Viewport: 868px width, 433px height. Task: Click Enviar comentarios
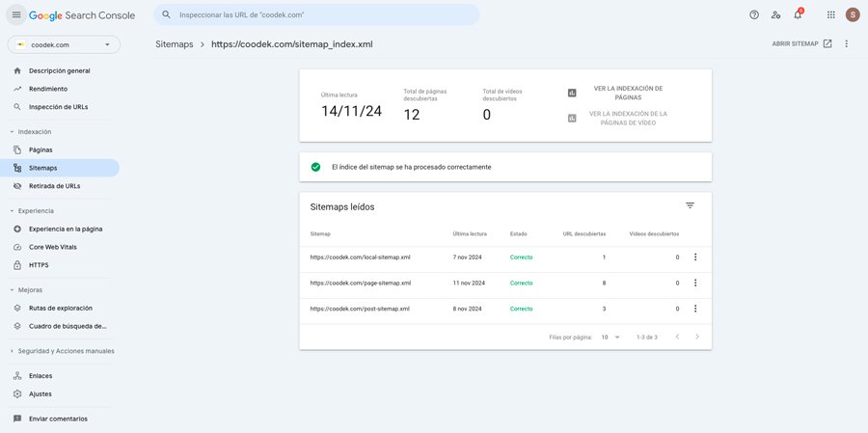click(x=60, y=419)
